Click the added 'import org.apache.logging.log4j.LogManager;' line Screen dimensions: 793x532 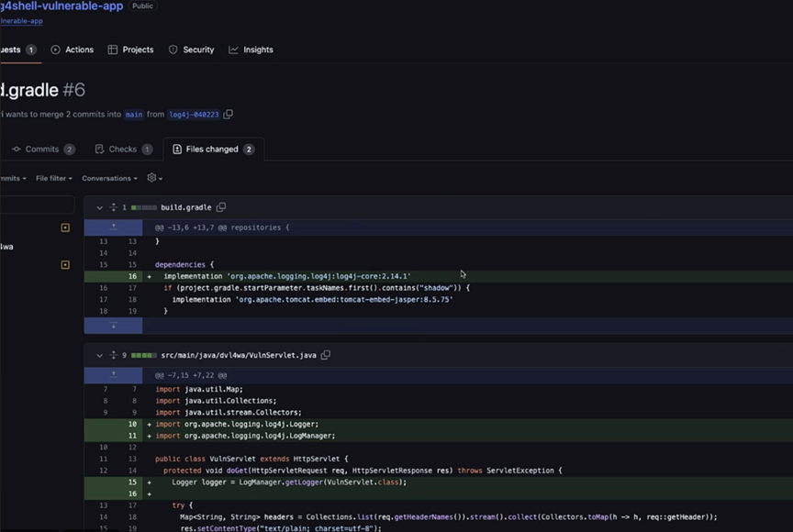point(245,436)
